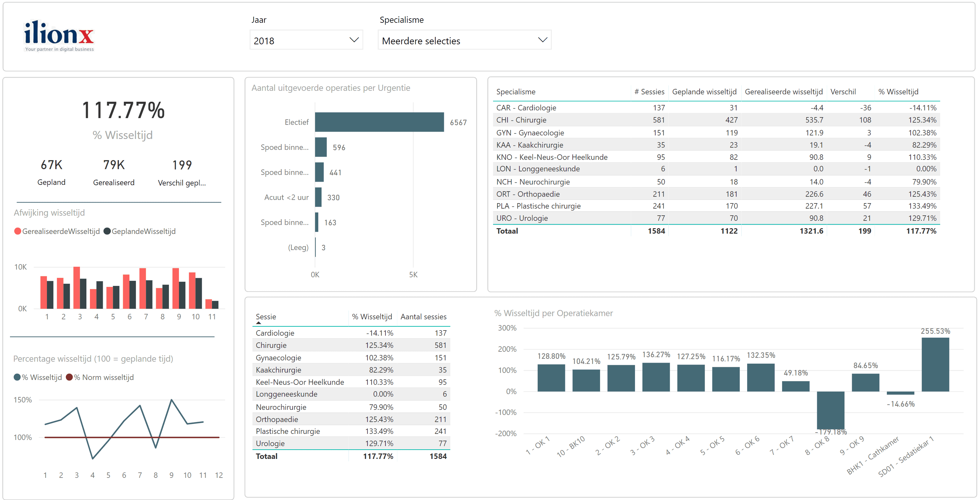Toggle the GeplandeWisseltijd legend item
The image size is (980, 500).
tap(140, 231)
